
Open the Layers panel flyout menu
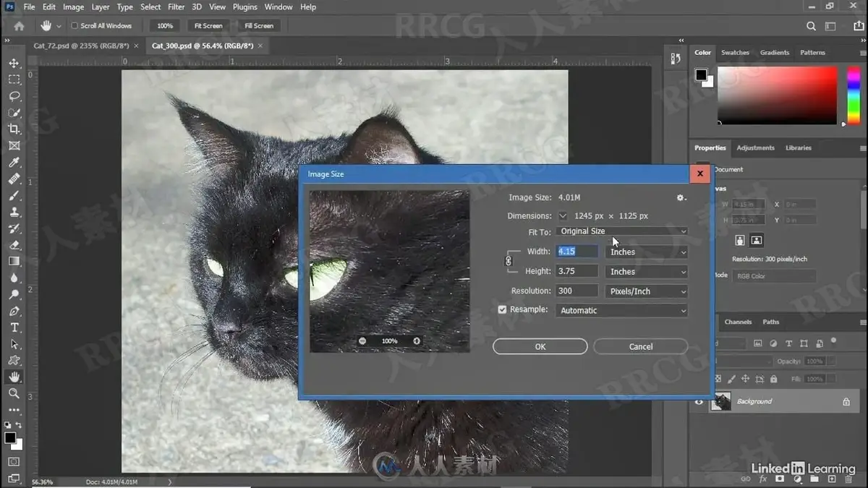(x=864, y=322)
